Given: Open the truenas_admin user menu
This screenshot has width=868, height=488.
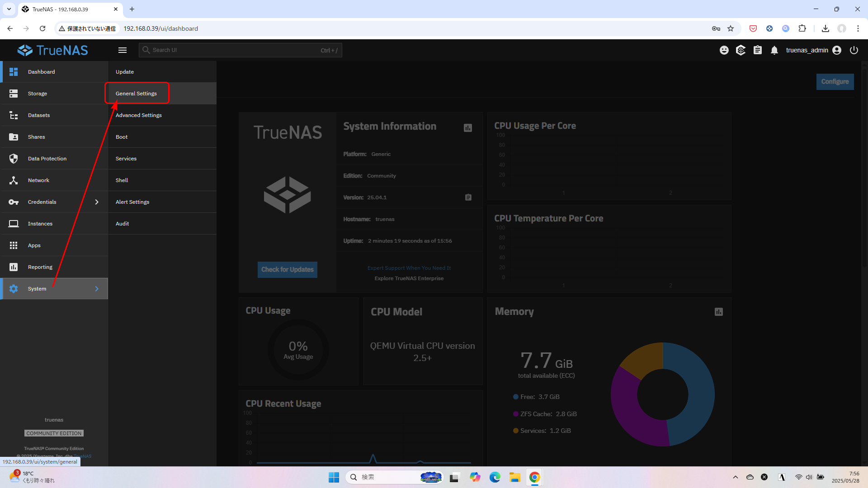Looking at the screenshot, I should pyautogui.click(x=813, y=50).
